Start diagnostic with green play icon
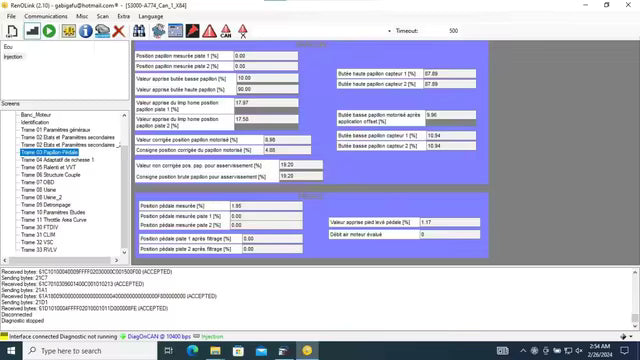 (49, 31)
